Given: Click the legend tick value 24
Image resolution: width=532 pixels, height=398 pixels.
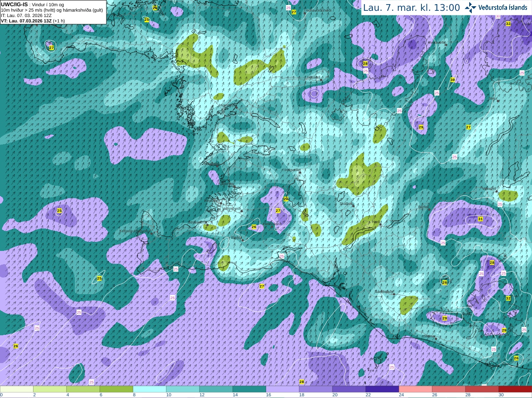Looking at the screenshot, I should click(x=401, y=395).
